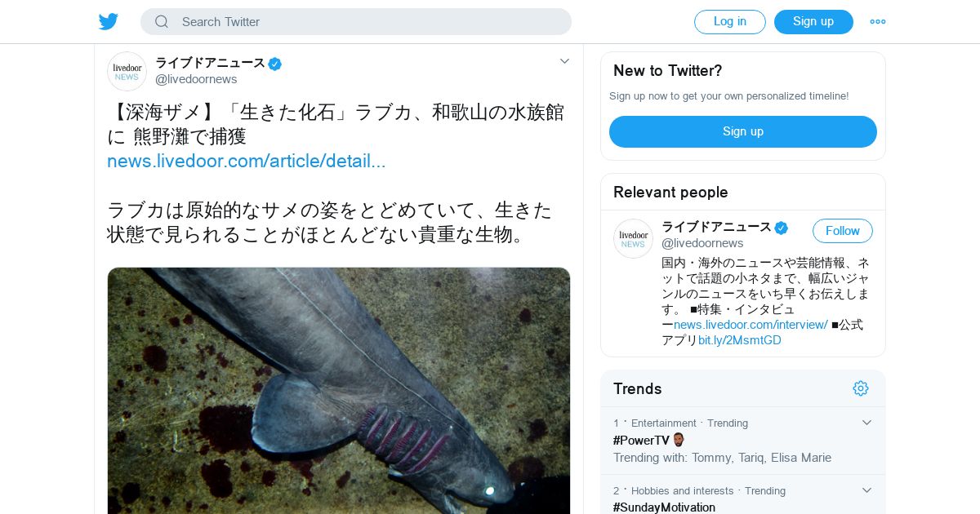The image size is (980, 514).
Task: Open the Trends settings gear
Action: click(861, 388)
